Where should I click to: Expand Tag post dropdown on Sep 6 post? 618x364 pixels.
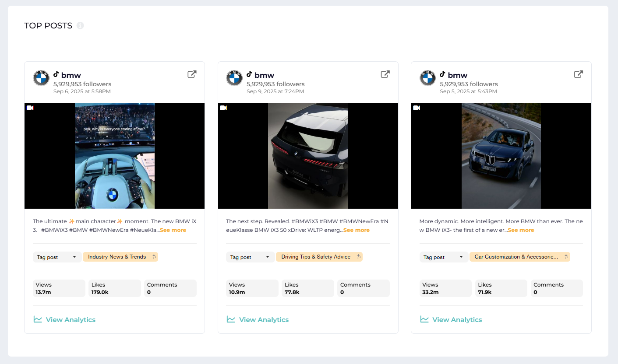(x=57, y=257)
